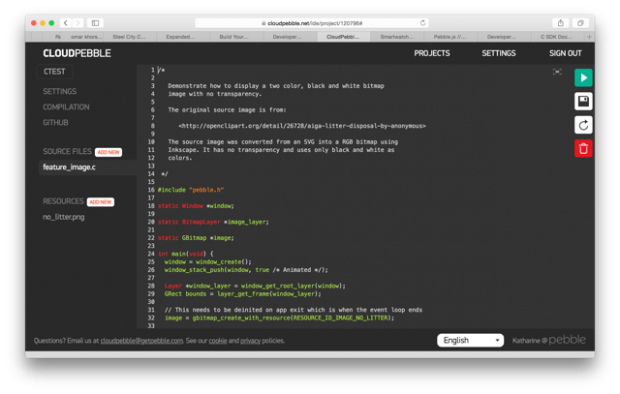The width and height of the screenshot is (620, 394).
Task: Open feature_image.c source file
Action: pyautogui.click(x=69, y=167)
